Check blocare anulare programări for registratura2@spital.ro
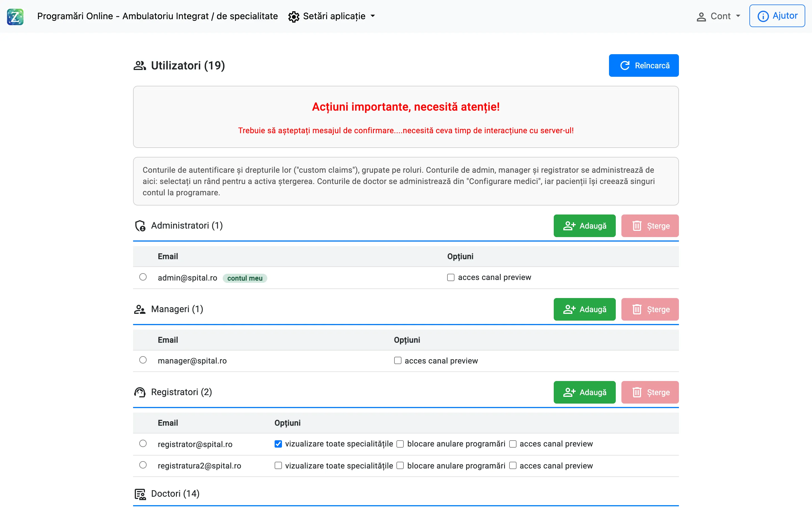 point(400,465)
